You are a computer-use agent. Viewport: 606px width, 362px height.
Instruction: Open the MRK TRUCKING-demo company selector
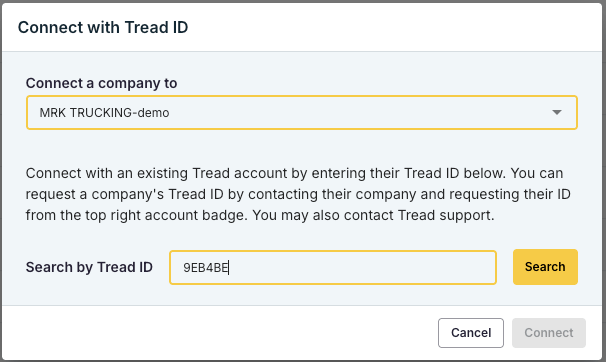pos(302,112)
